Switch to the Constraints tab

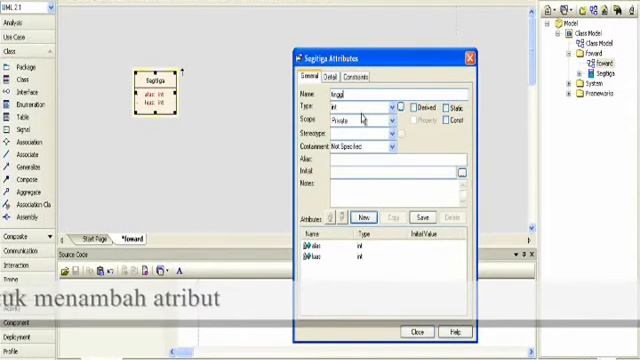[x=355, y=77]
